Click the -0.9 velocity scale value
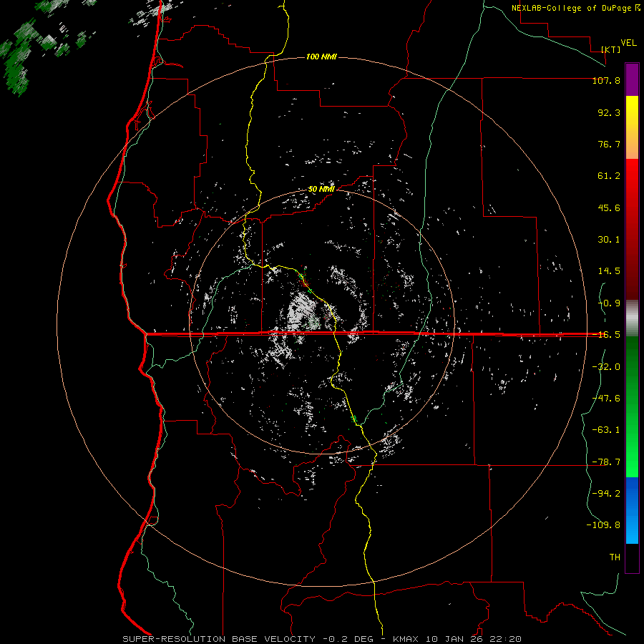This screenshot has width=644, height=644. point(609,303)
